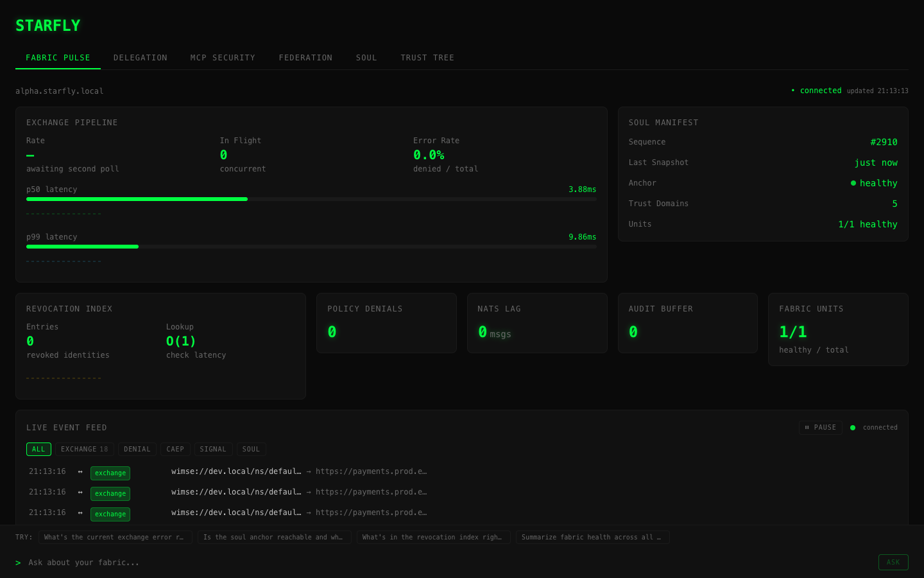Image resolution: width=924 pixels, height=578 pixels.
Task: Click the 9.86ms p99 latency value
Action: [x=582, y=237]
